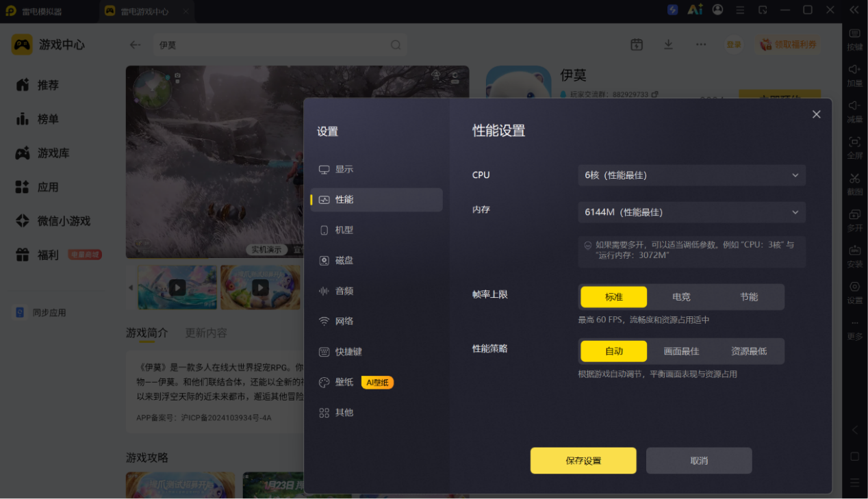This screenshot has height=499, width=868.
Task: Open the calendar reservation icon
Action: 637,44
